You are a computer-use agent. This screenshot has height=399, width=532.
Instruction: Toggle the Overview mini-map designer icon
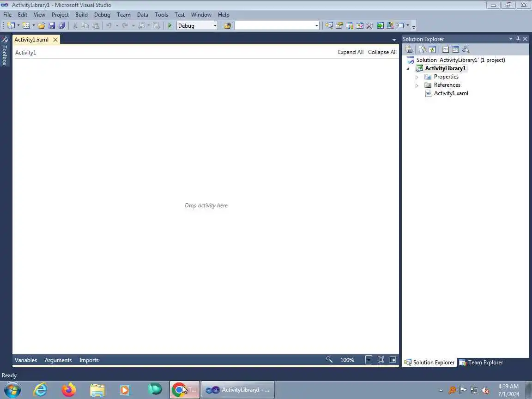393,360
